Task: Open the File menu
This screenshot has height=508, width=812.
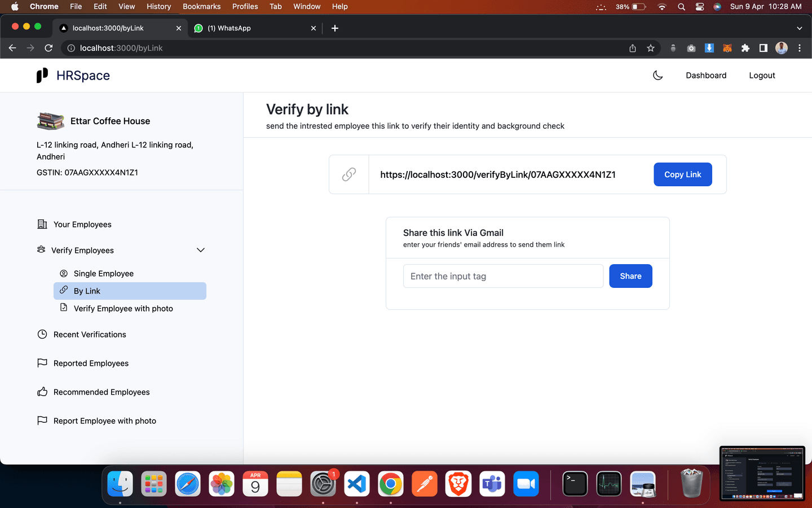Action: tap(76, 6)
